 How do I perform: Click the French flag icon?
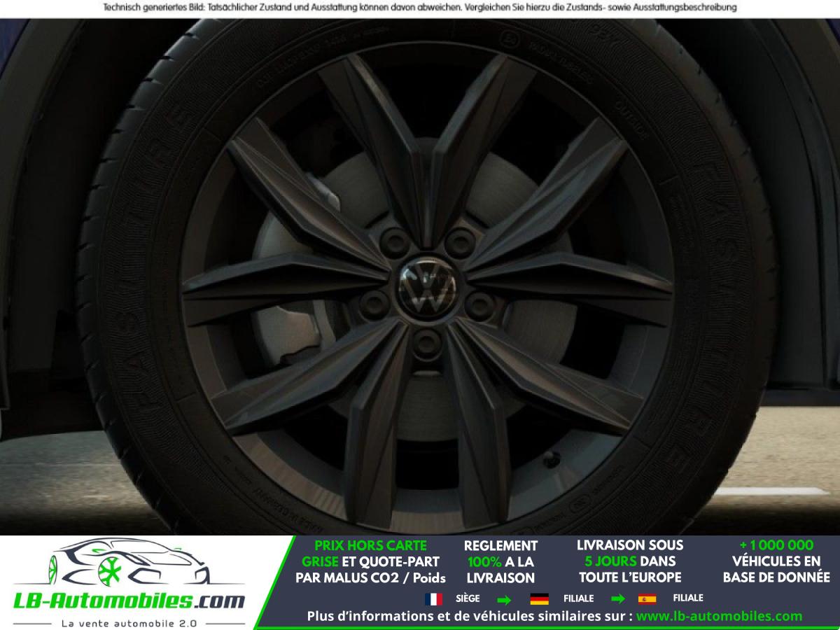(x=433, y=599)
